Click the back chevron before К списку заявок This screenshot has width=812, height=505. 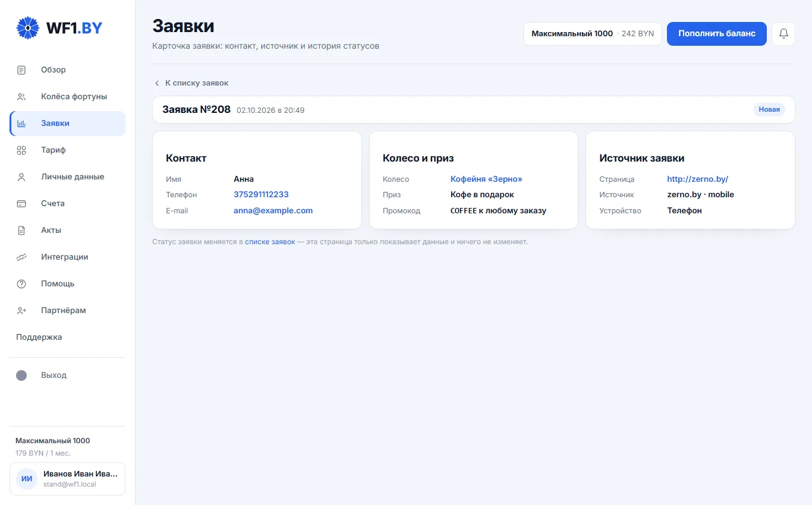[157, 83]
